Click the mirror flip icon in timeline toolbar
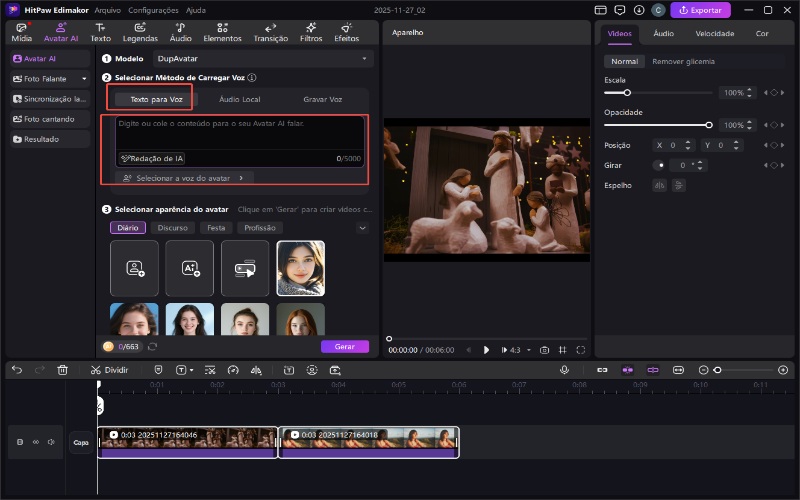 (256, 370)
